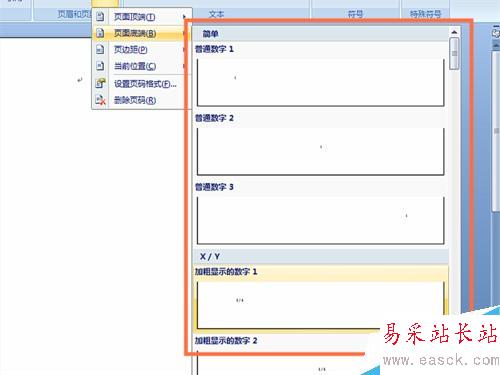Click the gallery scroll up arrow
The width and height of the screenshot is (500, 375).
click(454, 32)
